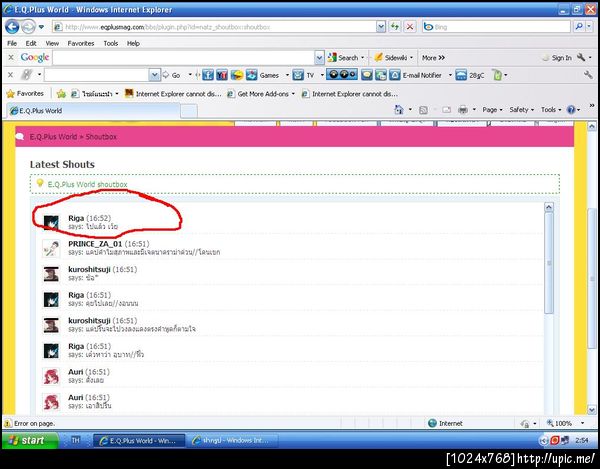Close the Google toolbar with its X
This screenshot has width=600, height=469.
pos(11,57)
